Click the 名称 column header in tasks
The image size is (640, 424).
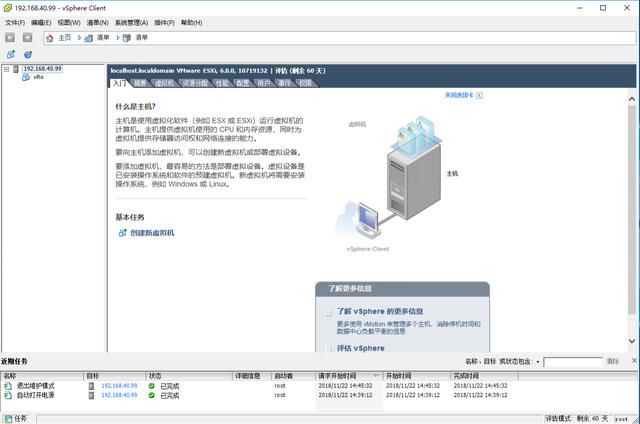(42, 376)
